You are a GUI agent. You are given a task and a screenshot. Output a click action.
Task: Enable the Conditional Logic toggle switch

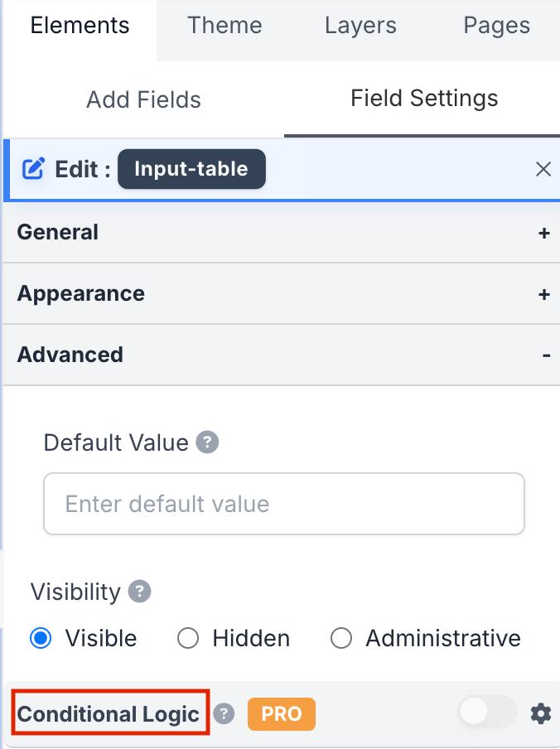pyautogui.click(x=486, y=712)
